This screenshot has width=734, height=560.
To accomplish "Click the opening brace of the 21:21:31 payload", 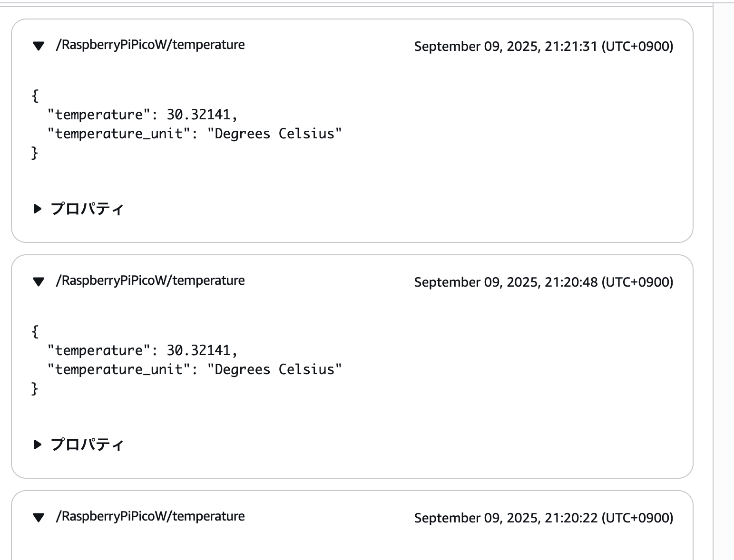I will pos(35,96).
